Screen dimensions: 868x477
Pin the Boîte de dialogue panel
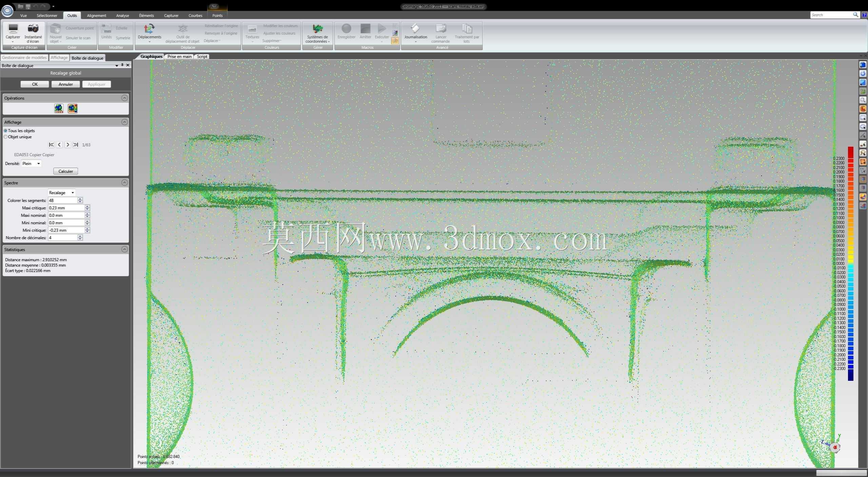coord(122,65)
